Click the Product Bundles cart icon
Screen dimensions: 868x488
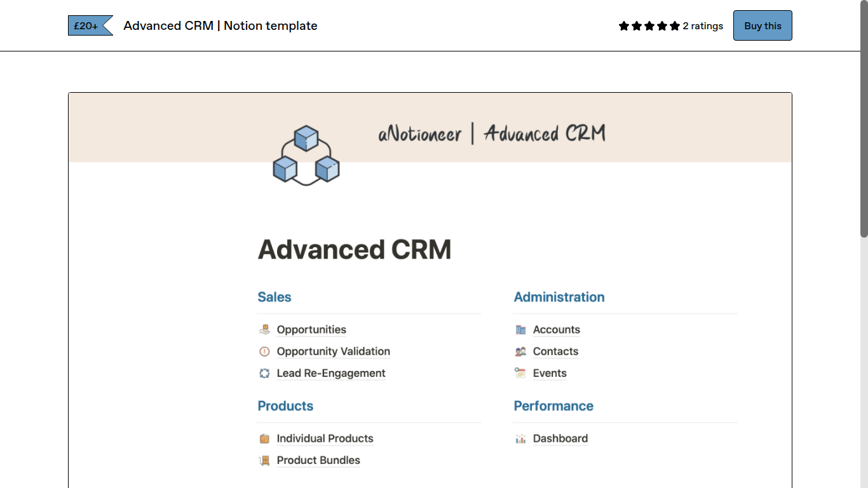(265, 460)
